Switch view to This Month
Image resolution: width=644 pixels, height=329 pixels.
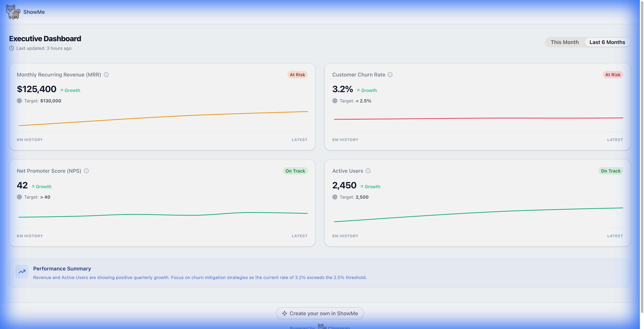(x=565, y=42)
